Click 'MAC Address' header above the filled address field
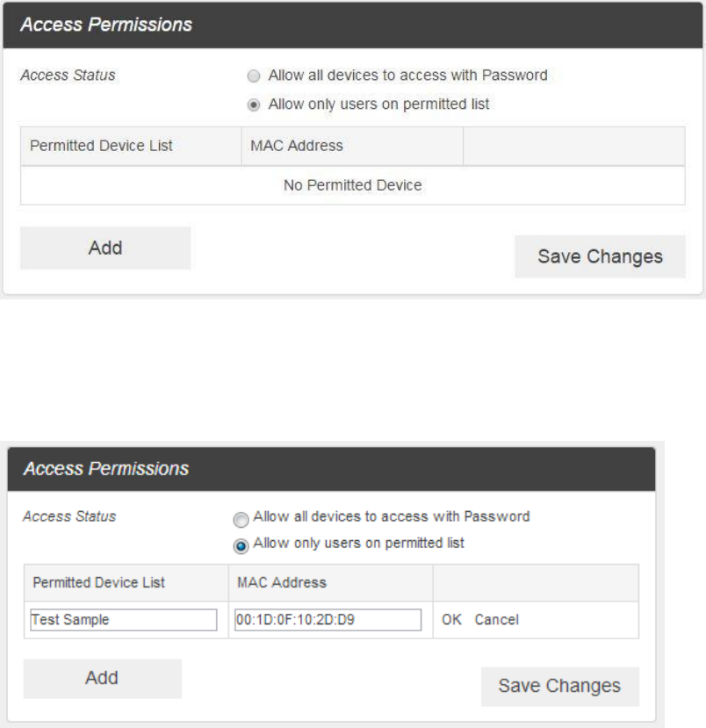This screenshot has width=706, height=728. tap(282, 582)
